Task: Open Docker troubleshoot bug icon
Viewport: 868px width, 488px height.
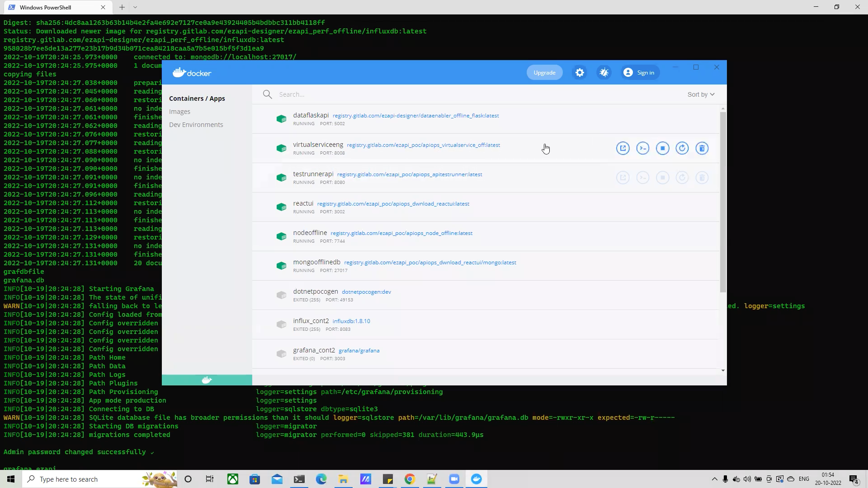Action: point(604,72)
